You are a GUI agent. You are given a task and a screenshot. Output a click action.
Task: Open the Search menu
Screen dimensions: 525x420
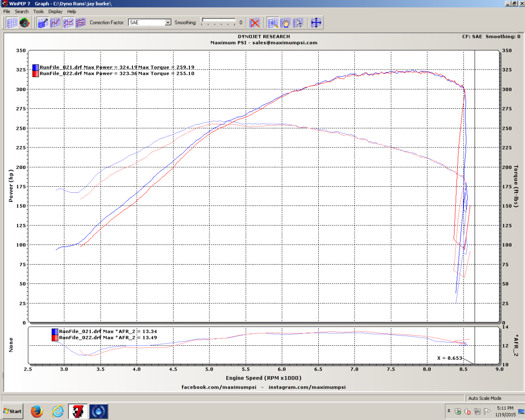pos(22,11)
